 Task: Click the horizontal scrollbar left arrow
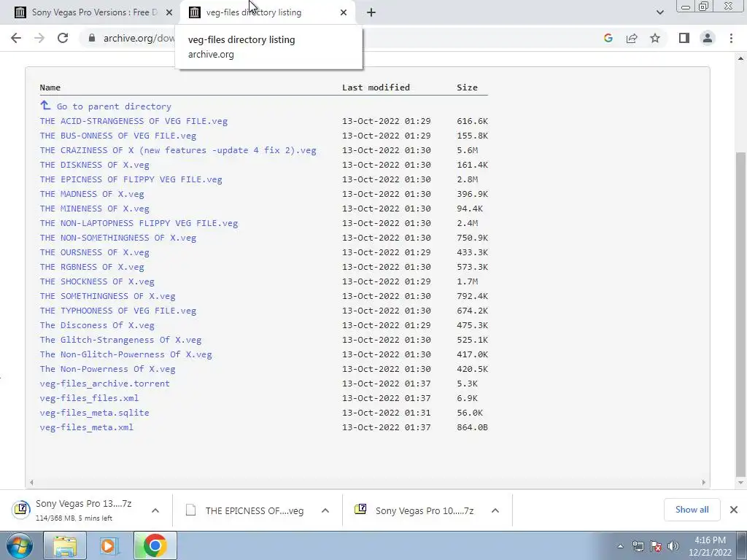click(x=31, y=483)
